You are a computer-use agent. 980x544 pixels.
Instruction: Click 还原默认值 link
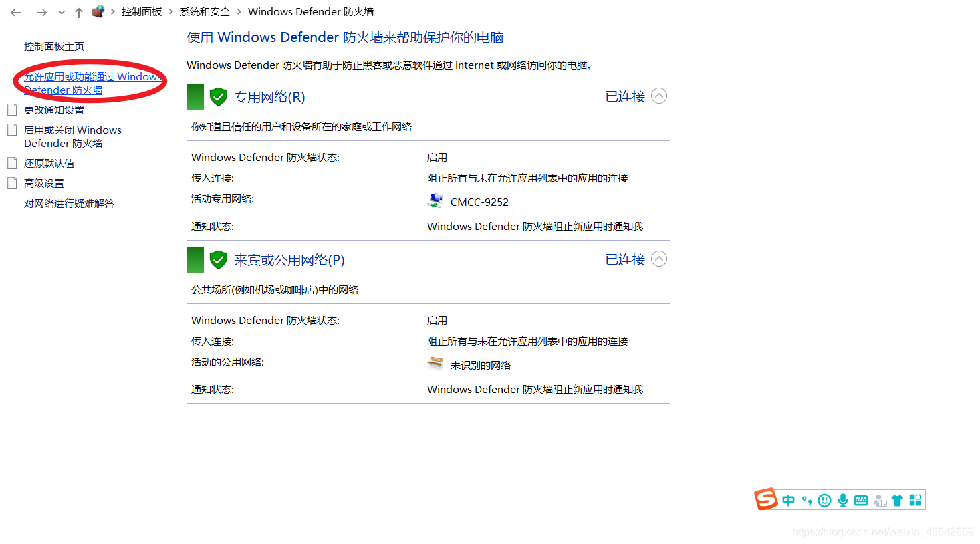49,163
